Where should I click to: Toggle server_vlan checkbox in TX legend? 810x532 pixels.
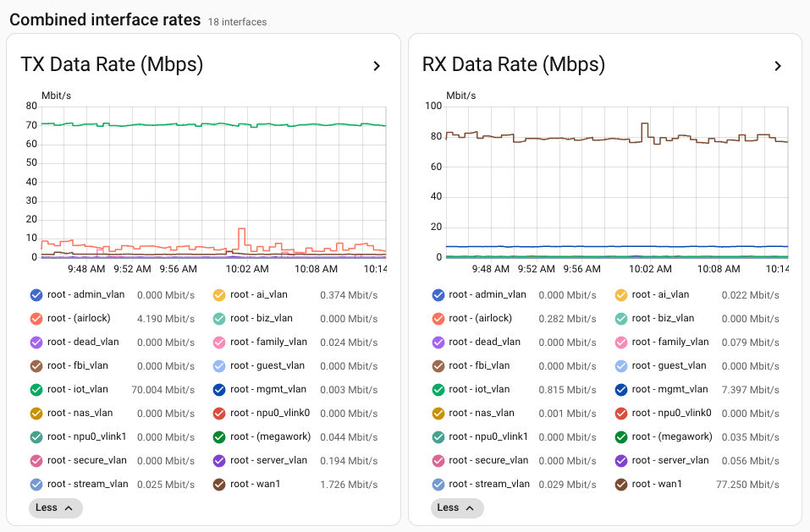[219, 461]
